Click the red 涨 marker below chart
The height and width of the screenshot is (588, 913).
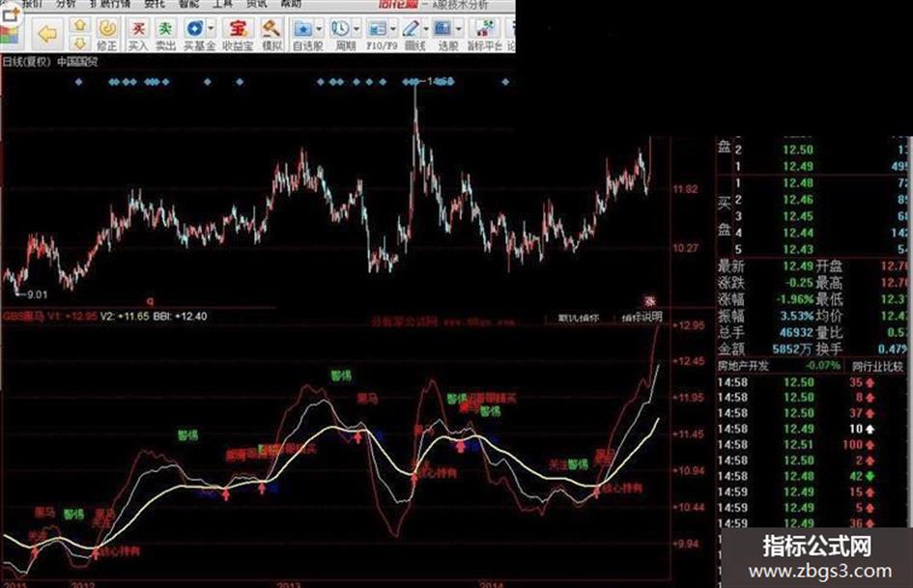(649, 300)
